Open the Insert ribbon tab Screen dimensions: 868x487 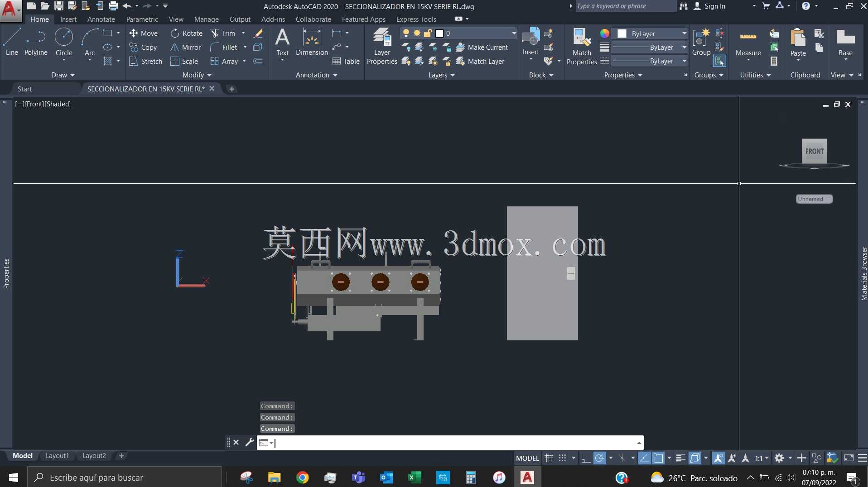[x=68, y=19]
